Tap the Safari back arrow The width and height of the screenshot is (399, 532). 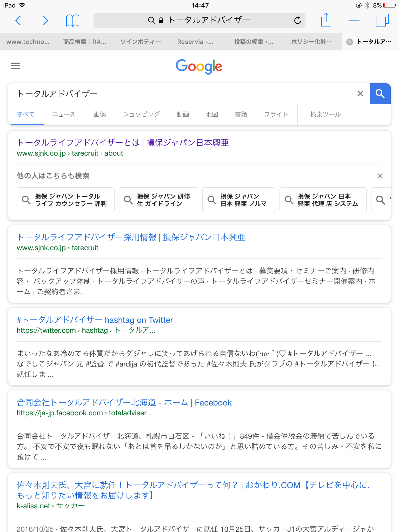[x=18, y=20]
